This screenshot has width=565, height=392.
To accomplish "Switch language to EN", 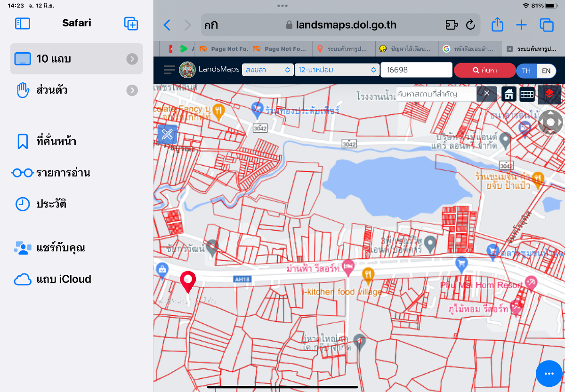I will (x=546, y=71).
